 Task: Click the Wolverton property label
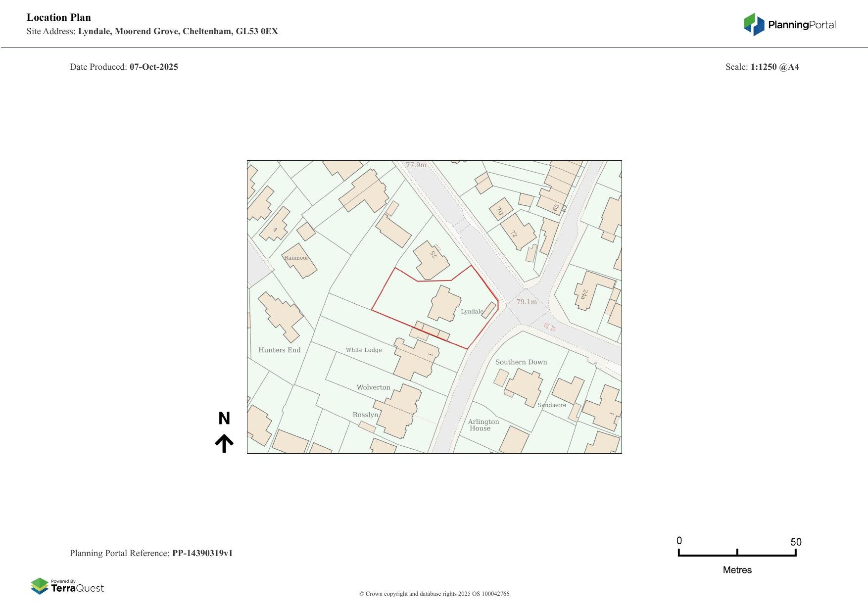tap(373, 387)
